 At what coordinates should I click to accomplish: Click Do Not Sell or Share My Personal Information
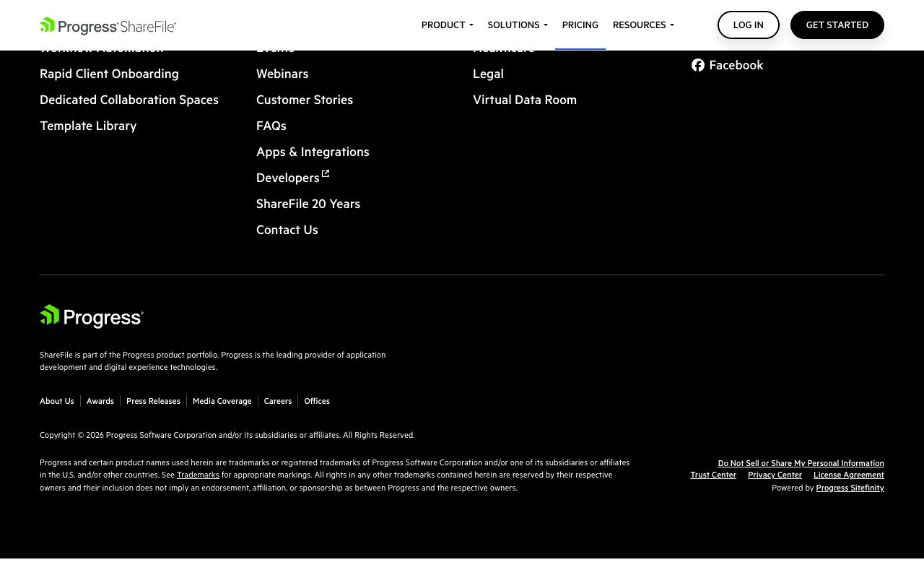[x=801, y=463]
